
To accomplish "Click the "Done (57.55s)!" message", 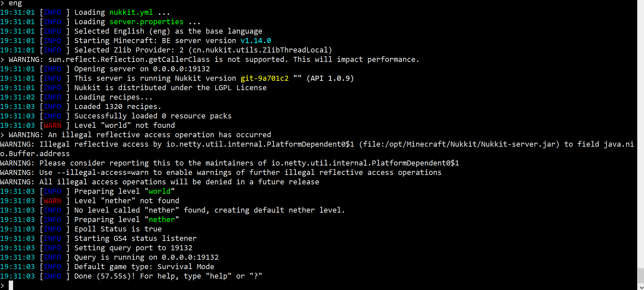I will (x=105, y=276).
